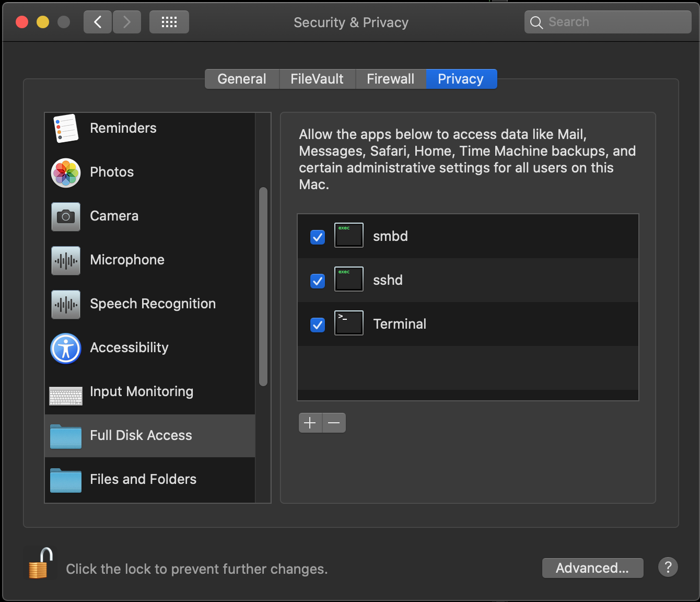Click the privacy list scrollbar
700x602 pixels.
263,286
